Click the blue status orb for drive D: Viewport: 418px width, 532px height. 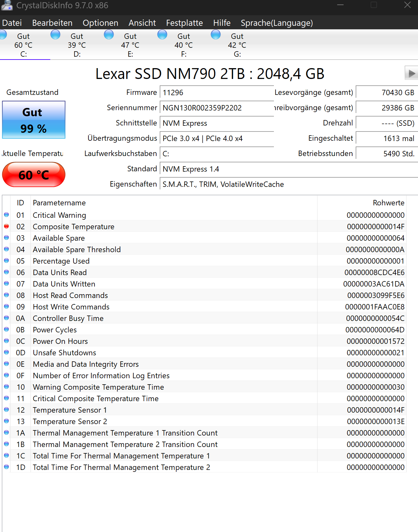click(x=55, y=34)
